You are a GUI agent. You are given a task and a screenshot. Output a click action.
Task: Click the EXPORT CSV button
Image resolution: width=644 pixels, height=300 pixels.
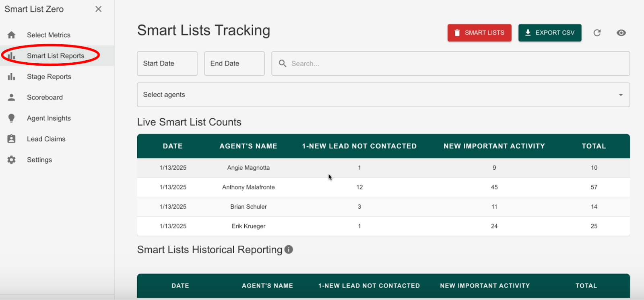click(x=550, y=33)
